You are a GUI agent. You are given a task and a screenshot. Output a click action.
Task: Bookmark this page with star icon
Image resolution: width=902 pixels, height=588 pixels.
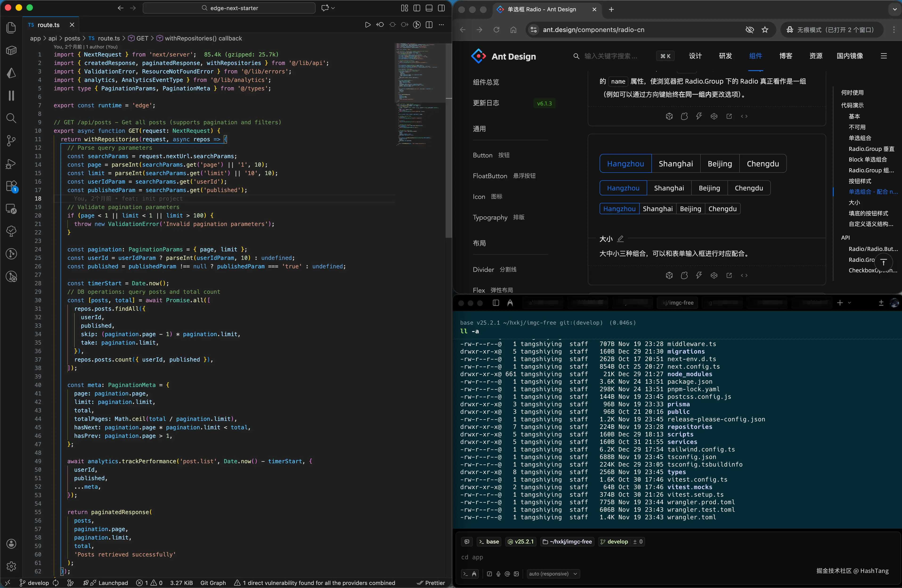point(765,30)
